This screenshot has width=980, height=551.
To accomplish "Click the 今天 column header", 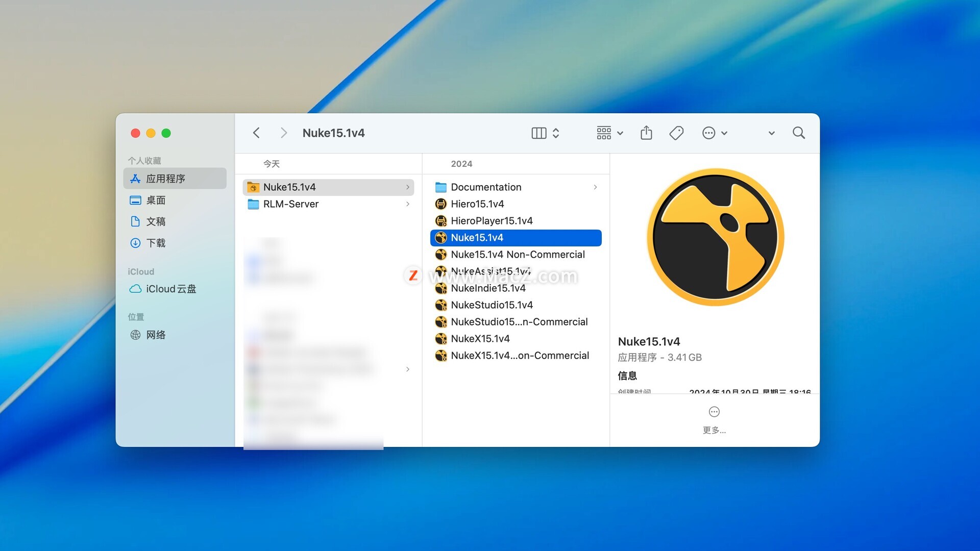I will 272,164.
